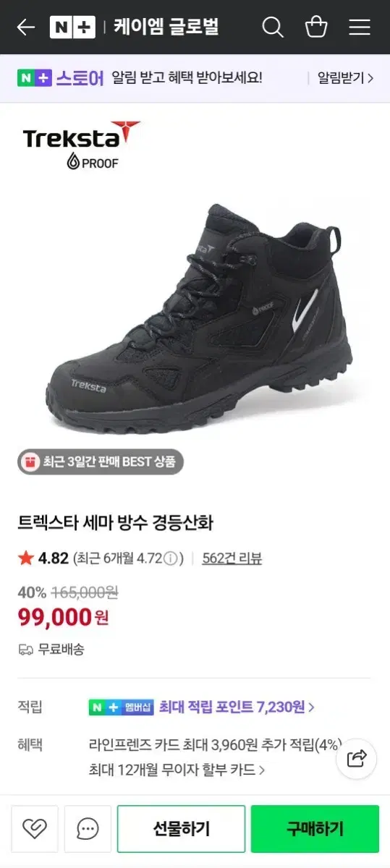Open the chat inquiry bubble icon
The width and height of the screenshot is (390, 868).
[x=88, y=828]
